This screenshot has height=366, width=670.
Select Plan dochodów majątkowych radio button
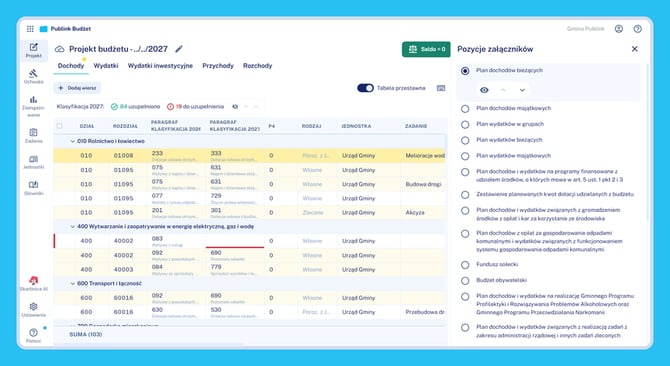tap(465, 109)
